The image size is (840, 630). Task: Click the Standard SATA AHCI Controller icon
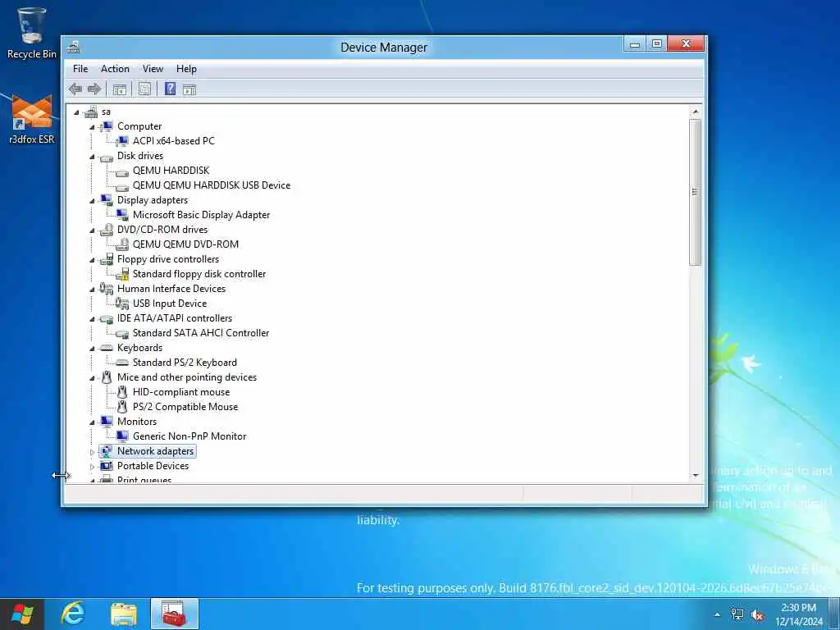click(x=122, y=334)
